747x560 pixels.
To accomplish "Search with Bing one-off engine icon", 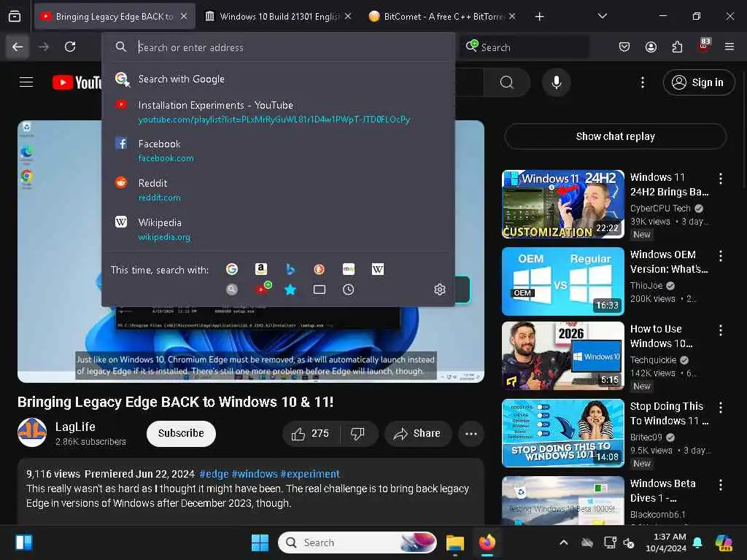I will tap(290, 270).
